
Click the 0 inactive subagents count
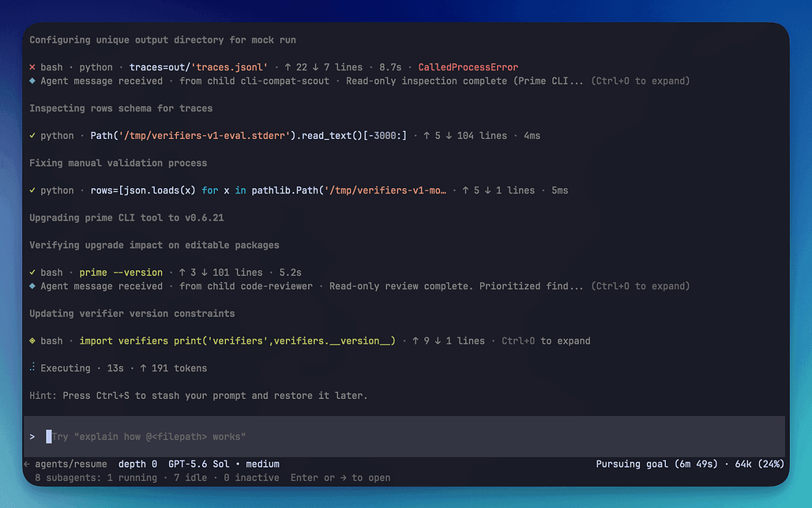[x=251, y=478]
